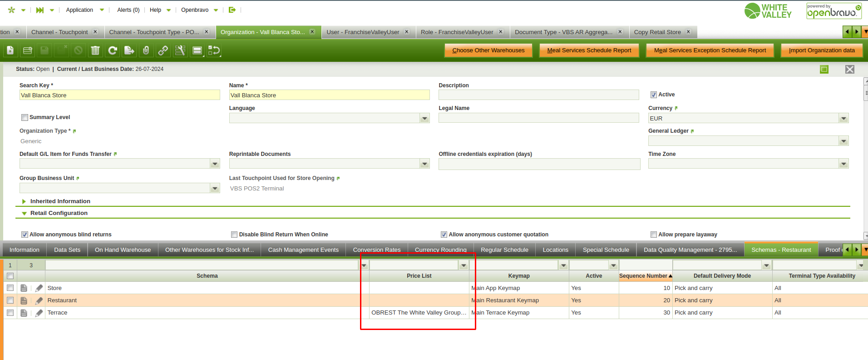Click the trash can Delete icon
This screenshot has height=360, width=868.
pyautogui.click(x=95, y=50)
